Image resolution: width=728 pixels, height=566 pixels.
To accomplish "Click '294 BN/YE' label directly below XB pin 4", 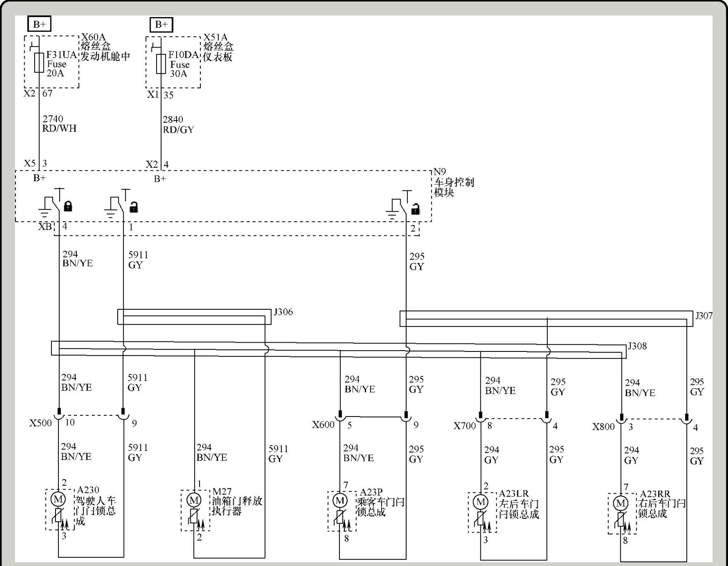I will pos(78,258).
